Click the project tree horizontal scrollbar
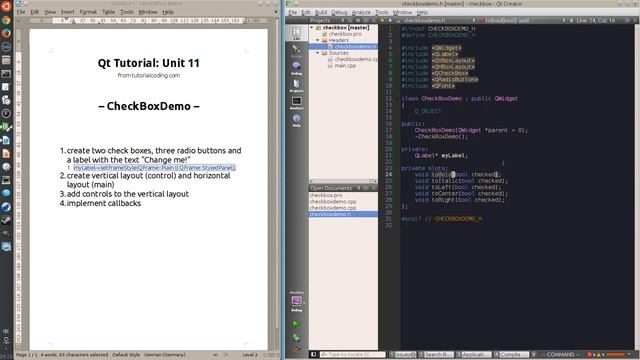The height and width of the screenshot is (360, 640). click(343, 181)
